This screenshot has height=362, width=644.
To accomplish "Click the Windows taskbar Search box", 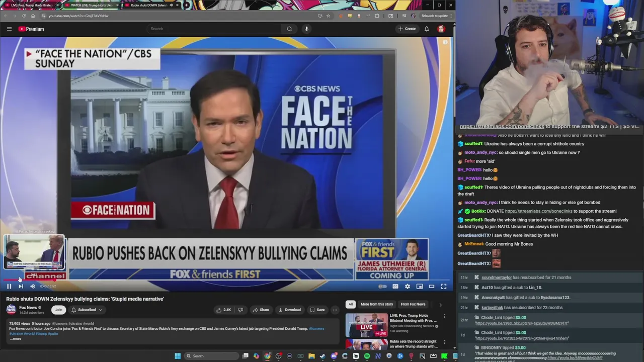I will pos(211,356).
